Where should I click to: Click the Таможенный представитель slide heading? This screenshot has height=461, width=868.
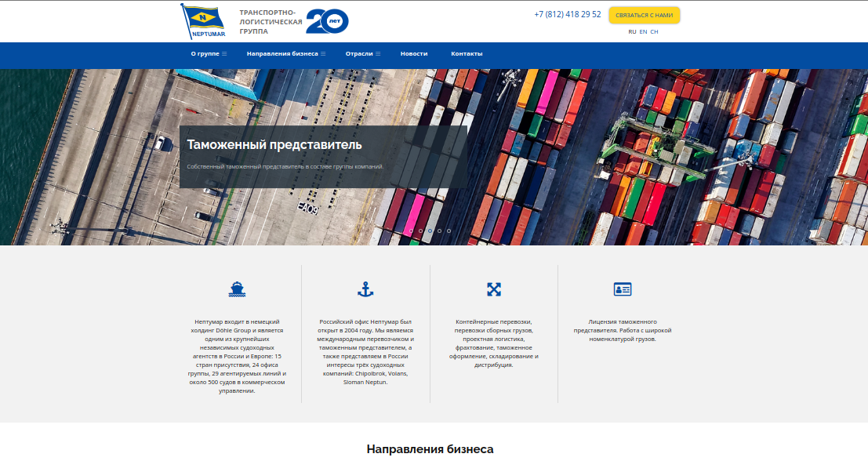(x=274, y=144)
